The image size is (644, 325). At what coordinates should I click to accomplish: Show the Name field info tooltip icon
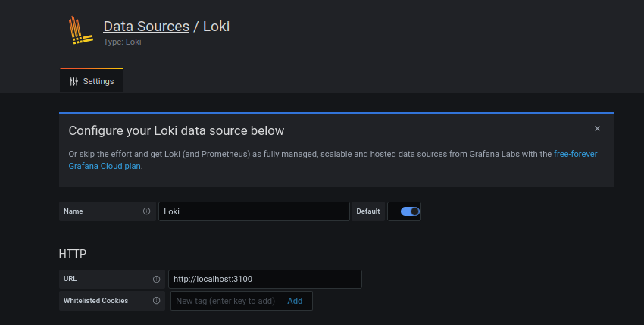click(x=147, y=211)
